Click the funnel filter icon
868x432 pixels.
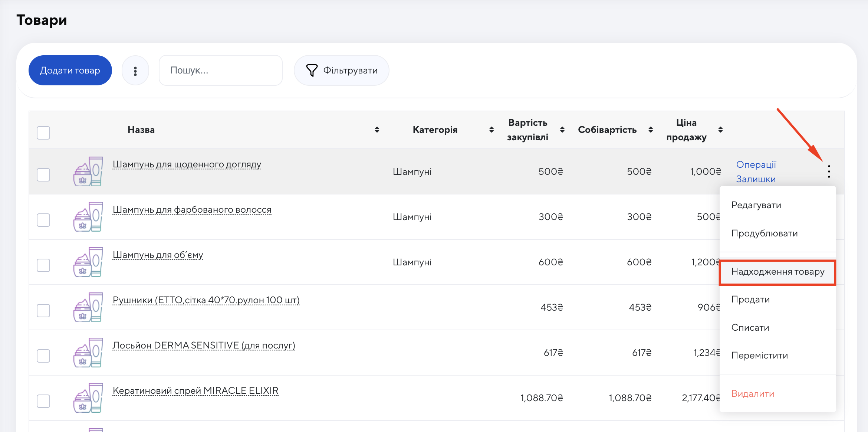[312, 71]
